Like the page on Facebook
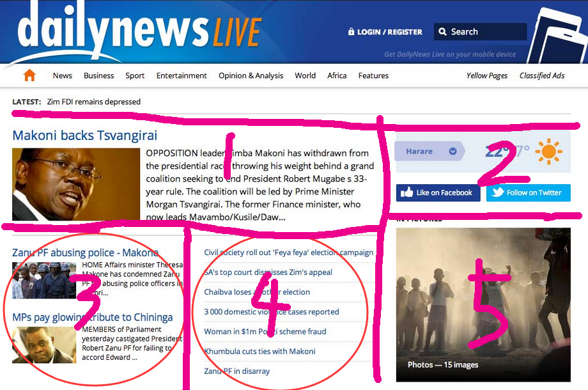Viewport: 588px width, 390px height. 438,192
